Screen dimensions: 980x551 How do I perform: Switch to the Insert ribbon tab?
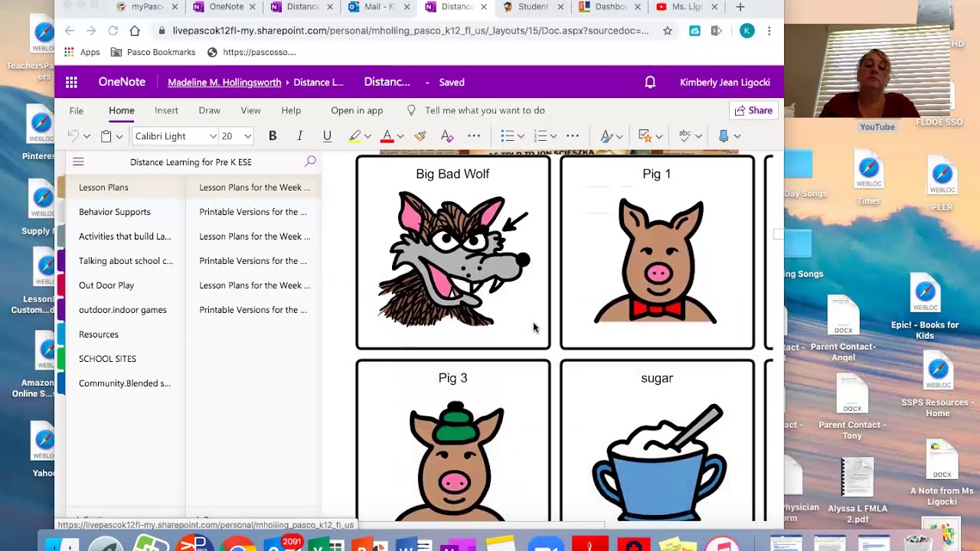166,110
